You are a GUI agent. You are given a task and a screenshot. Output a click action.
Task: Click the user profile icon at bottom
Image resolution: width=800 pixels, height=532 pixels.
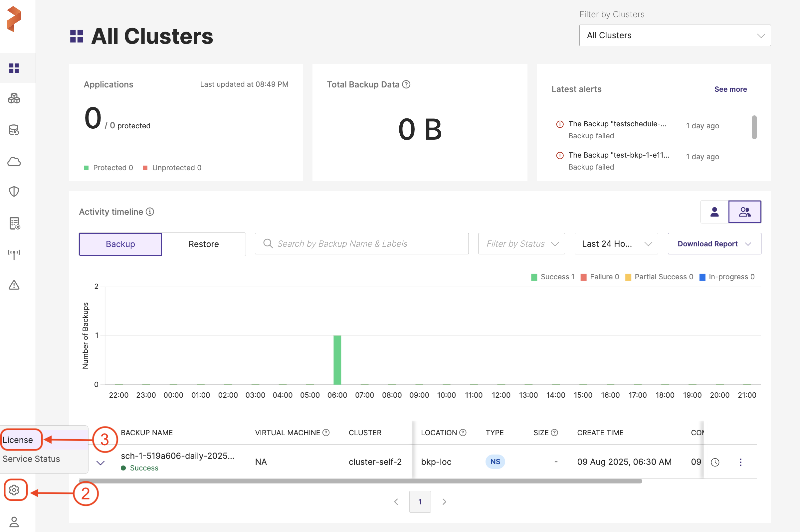click(x=14, y=521)
